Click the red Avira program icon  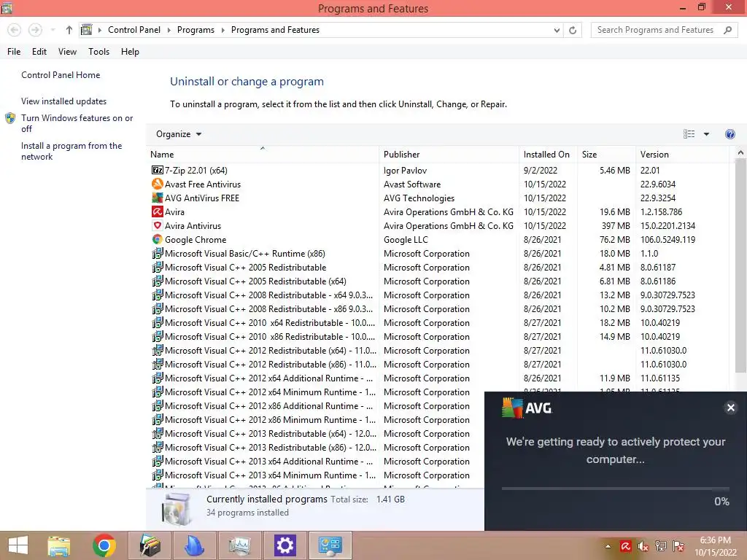tap(158, 211)
